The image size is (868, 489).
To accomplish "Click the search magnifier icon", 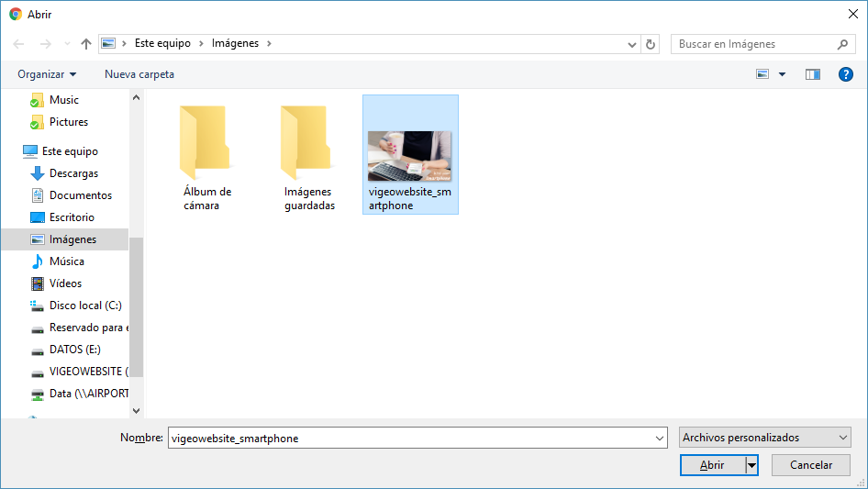I will [842, 44].
